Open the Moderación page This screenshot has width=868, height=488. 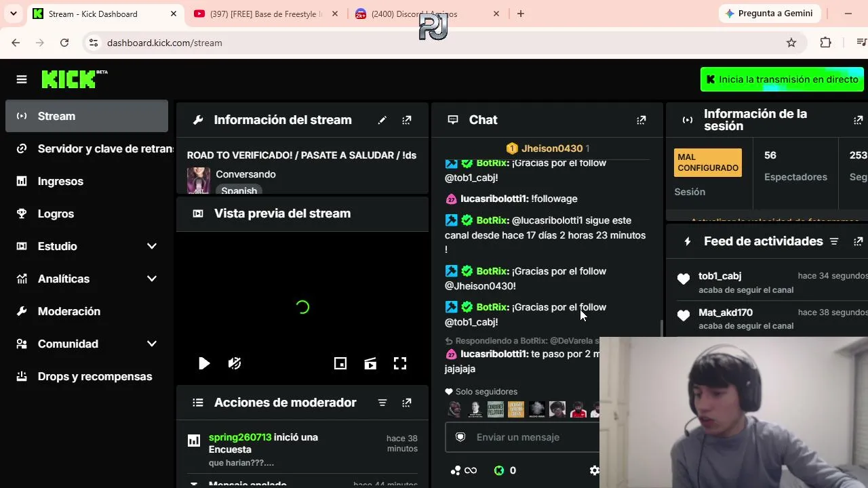[87, 311]
